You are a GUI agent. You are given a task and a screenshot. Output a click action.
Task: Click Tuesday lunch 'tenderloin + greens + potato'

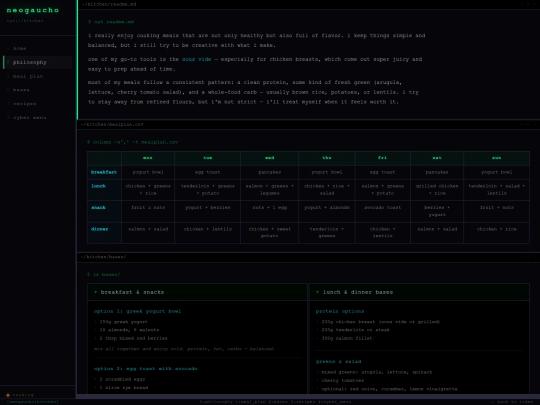click(207, 190)
